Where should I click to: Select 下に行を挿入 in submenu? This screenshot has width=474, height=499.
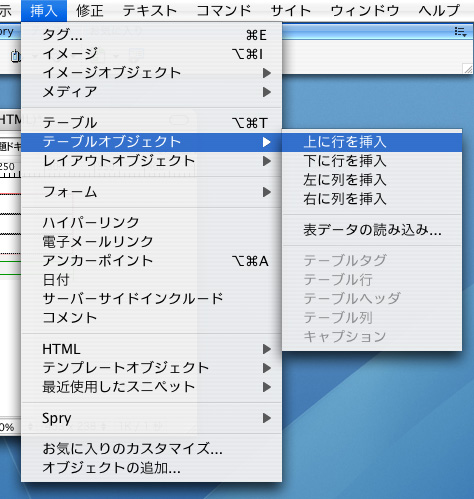tap(372, 161)
